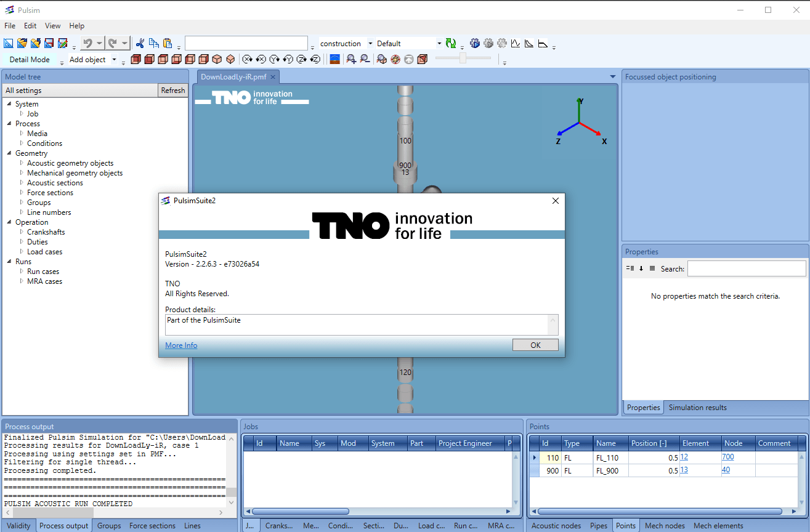The height and width of the screenshot is (532, 810).
Task: Switch to the Mech elements tab
Action: 718,526
